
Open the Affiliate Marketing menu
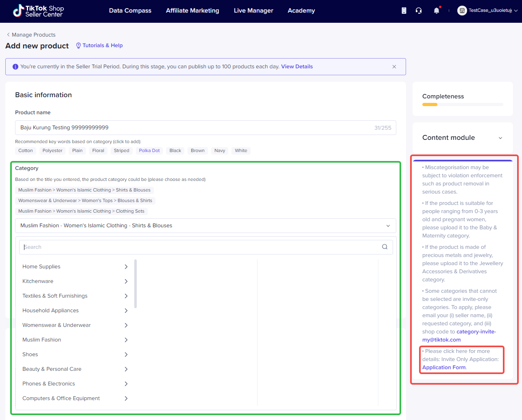click(192, 11)
